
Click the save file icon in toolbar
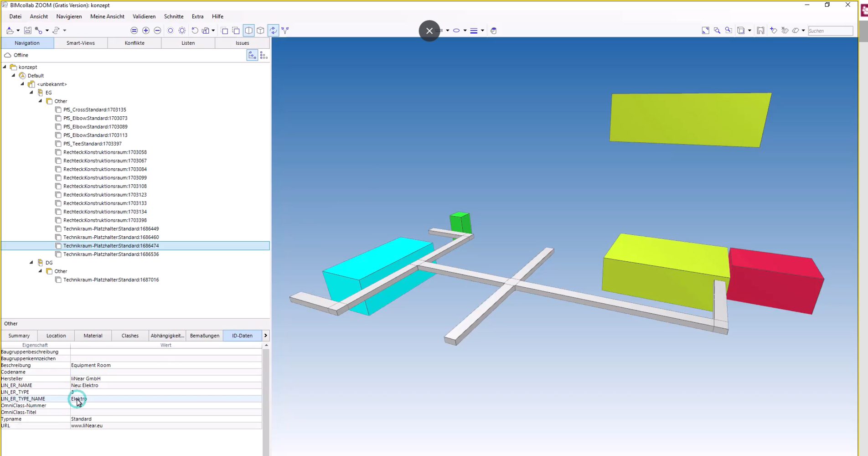(28, 31)
